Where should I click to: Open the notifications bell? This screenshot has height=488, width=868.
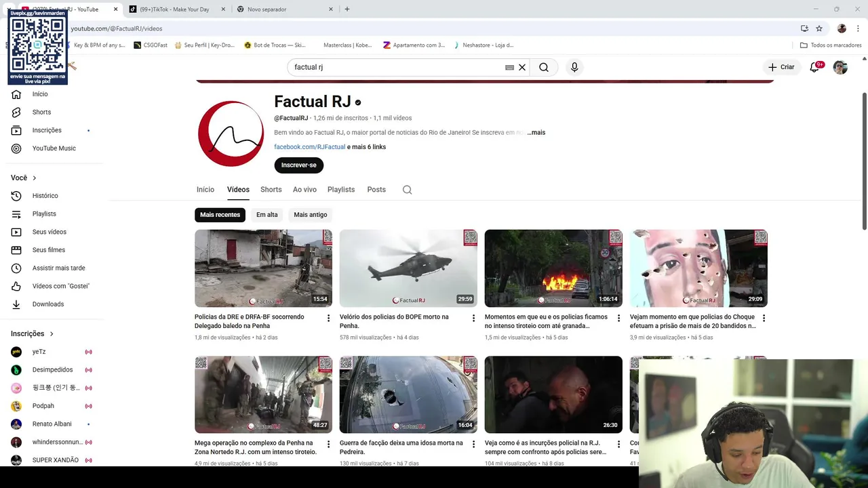(815, 67)
